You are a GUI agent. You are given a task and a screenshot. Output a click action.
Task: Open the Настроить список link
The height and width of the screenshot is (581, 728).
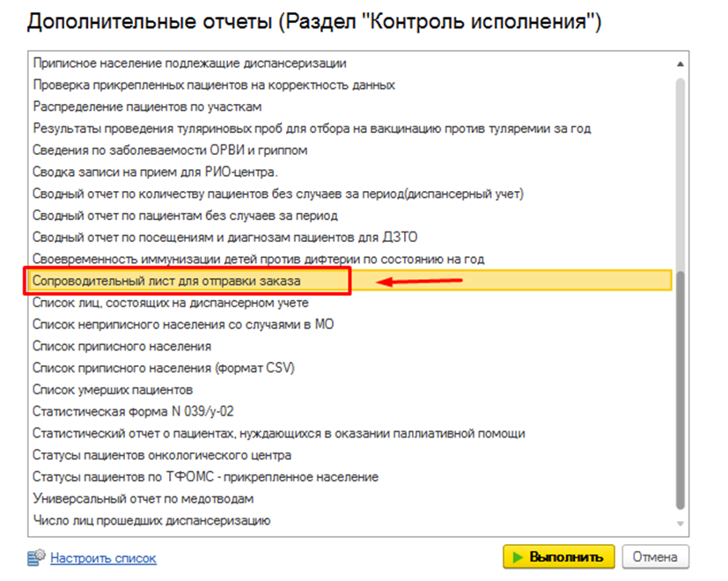pos(103,557)
